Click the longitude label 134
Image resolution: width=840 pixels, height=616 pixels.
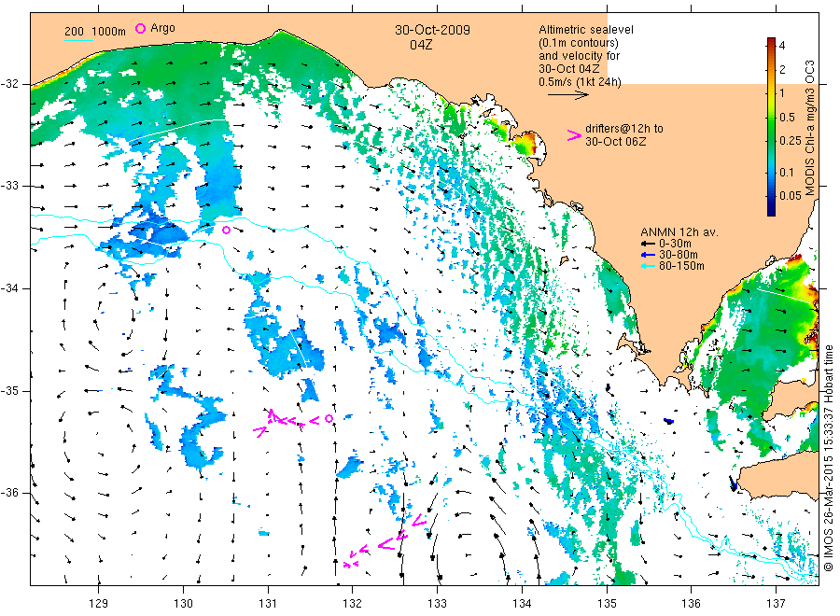pyautogui.click(x=522, y=604)
